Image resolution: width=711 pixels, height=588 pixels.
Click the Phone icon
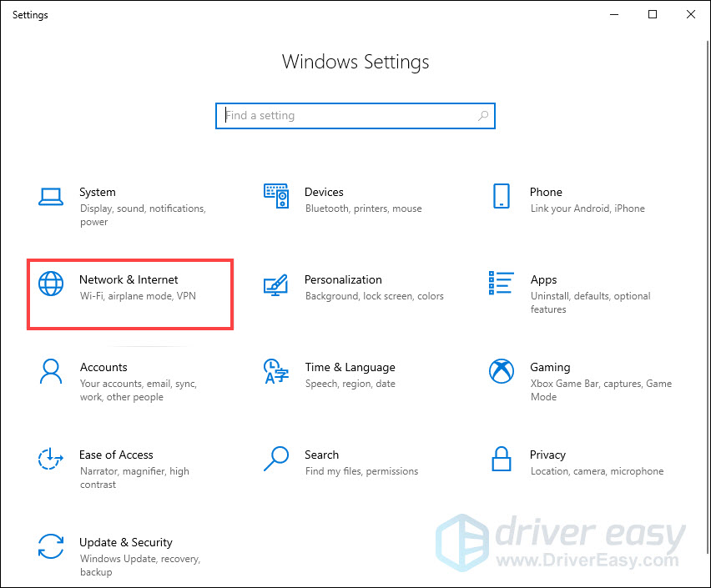(501, 197)
